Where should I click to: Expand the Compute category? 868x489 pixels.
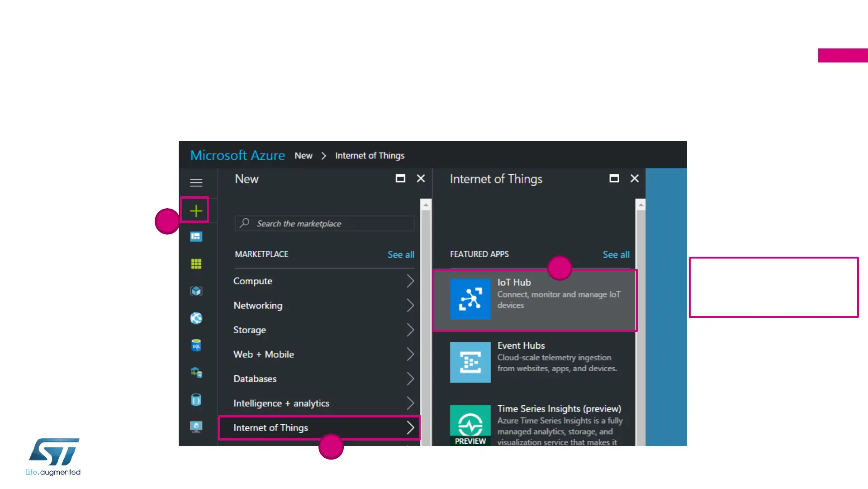click(x=324, y=281)
